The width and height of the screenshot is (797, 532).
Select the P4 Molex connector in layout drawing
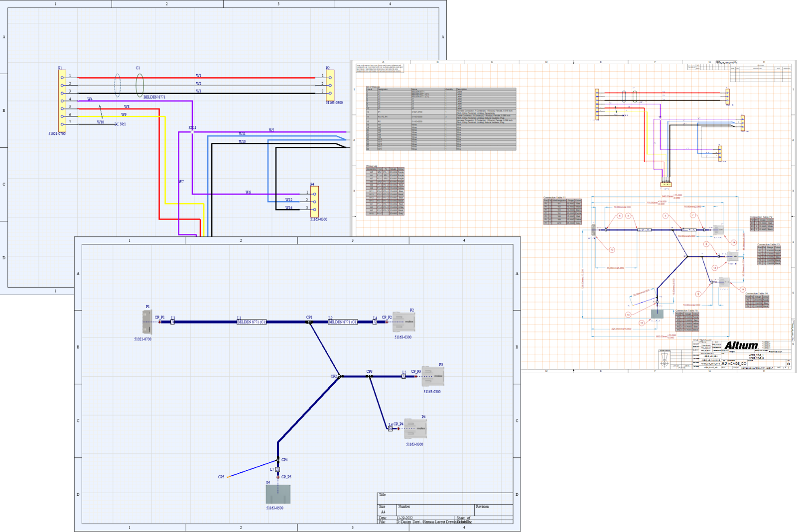[415, 429]
